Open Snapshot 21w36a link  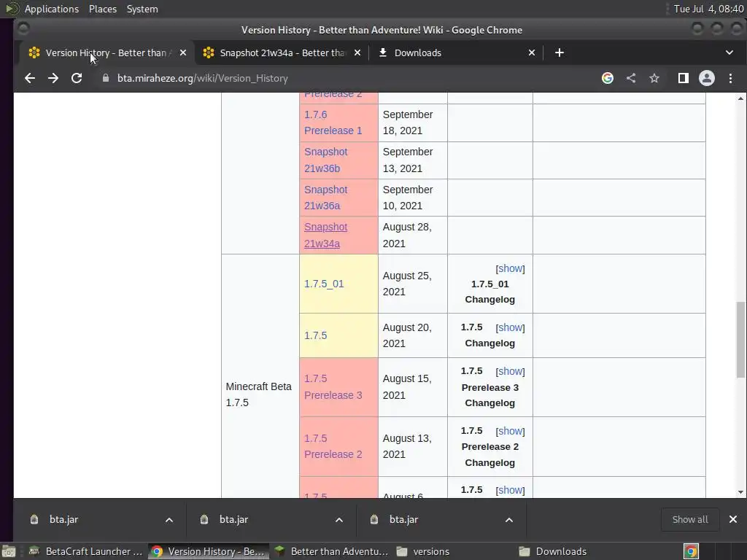click(326, 198)
